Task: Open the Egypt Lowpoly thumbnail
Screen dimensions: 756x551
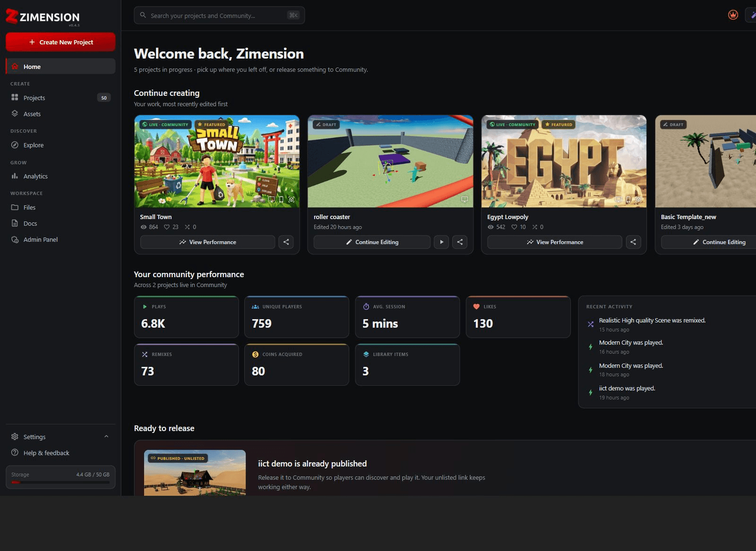Action: tap(564, 161)
